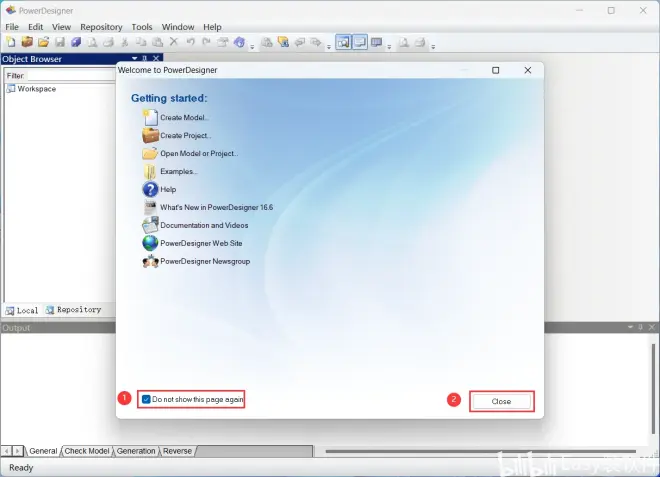The image size is (660, 477).
Task: Check 'Do not show this page again'
Action: (x=146, y=399)
